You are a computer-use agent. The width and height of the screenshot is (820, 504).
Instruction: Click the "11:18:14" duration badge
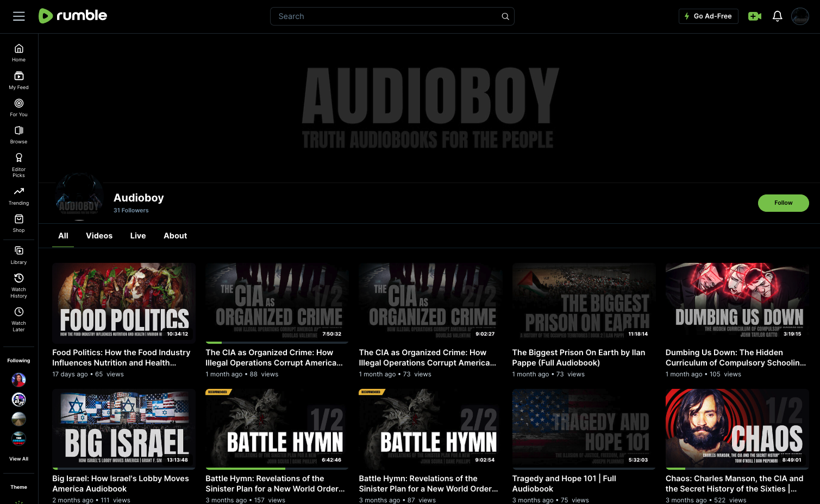coord(638,334)
